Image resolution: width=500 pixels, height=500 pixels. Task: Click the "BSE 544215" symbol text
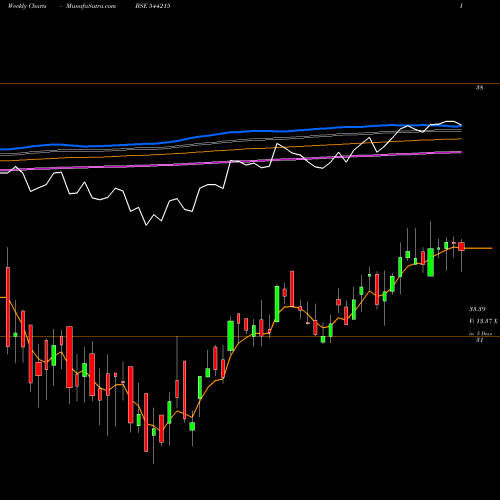[153, 6]
